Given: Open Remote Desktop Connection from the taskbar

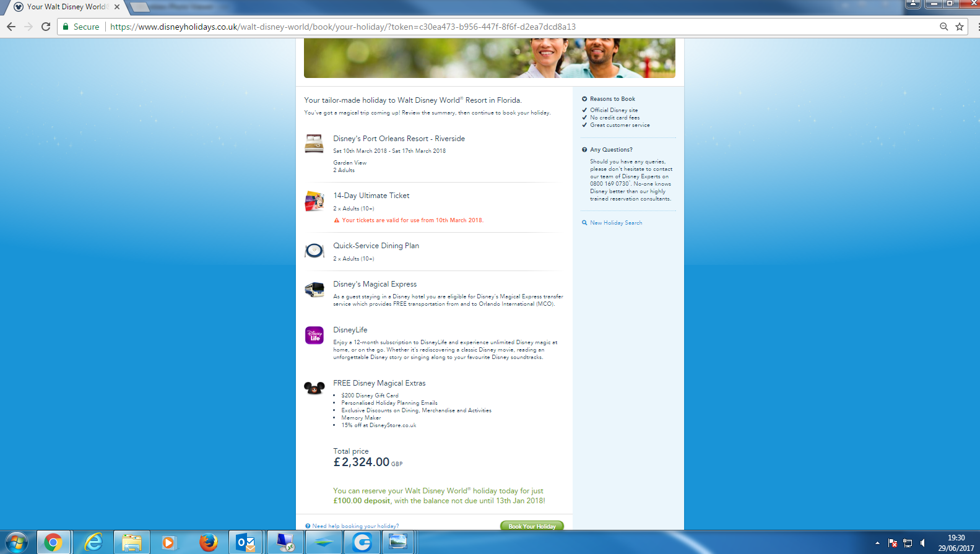Looking at the screenshot, I should tap(285, 543).
